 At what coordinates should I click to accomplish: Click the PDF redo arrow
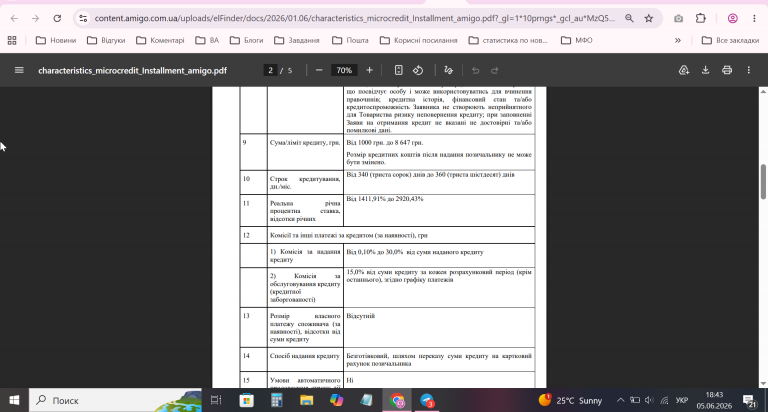pyautogui.click(x=495, y=71)
